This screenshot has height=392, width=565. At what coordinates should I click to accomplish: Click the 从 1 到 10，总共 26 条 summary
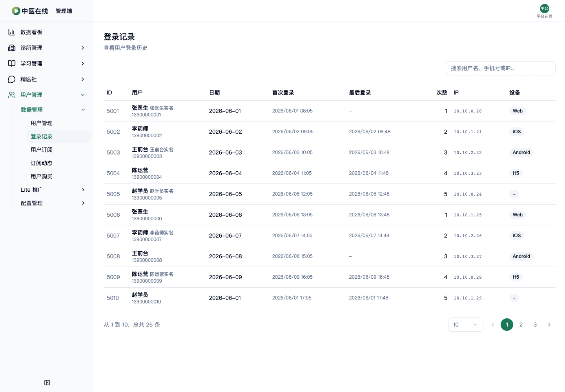pos(132,325)
